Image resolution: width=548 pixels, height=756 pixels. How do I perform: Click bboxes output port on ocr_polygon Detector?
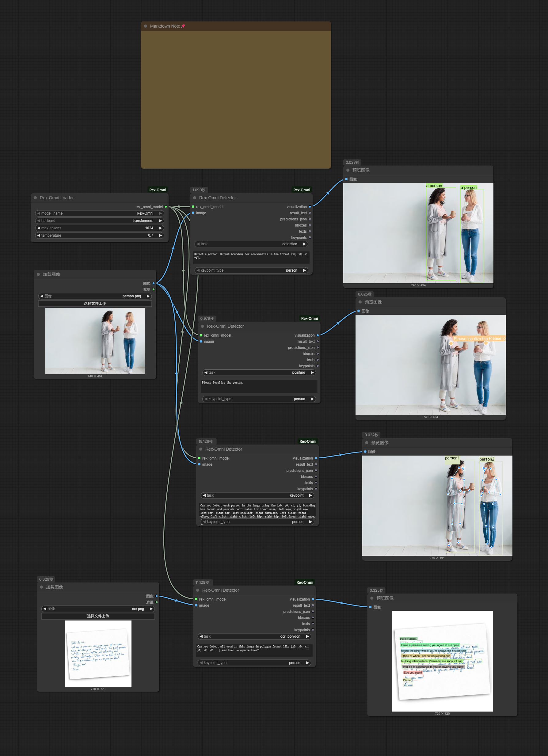313,618
